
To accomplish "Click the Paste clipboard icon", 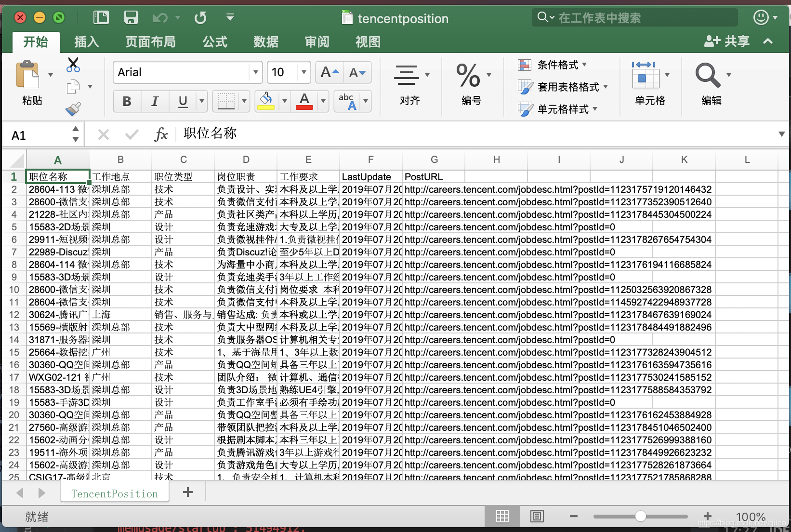I will pos(28,75).
